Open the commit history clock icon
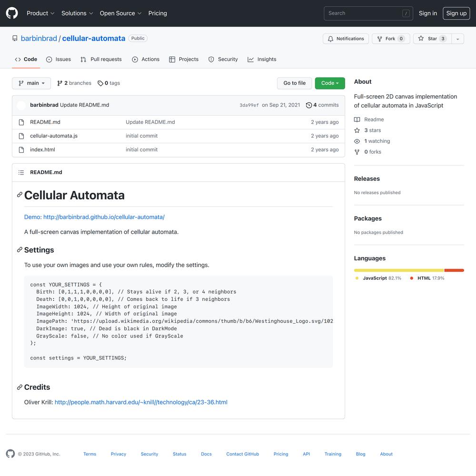The height and width of the screenshot is (476, 476). coord(309,105)
